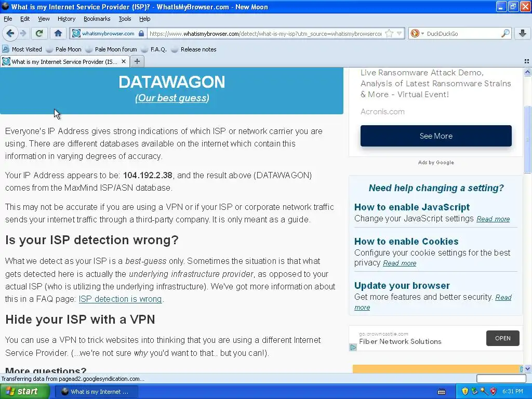Click the Ads by Google label
This screenshot has height=399, width=532.
436,163
